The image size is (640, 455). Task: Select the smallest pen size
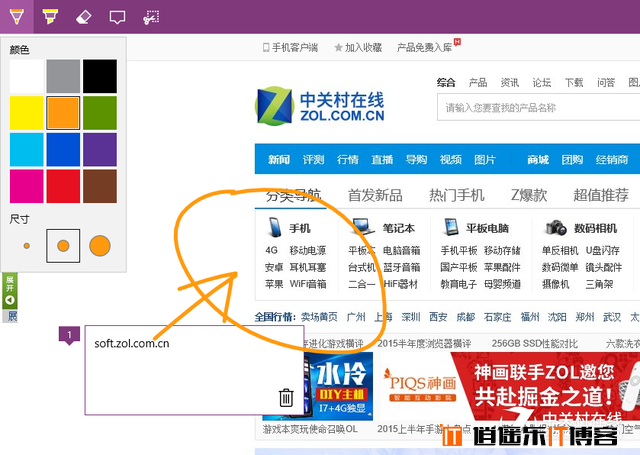point(27,246)
